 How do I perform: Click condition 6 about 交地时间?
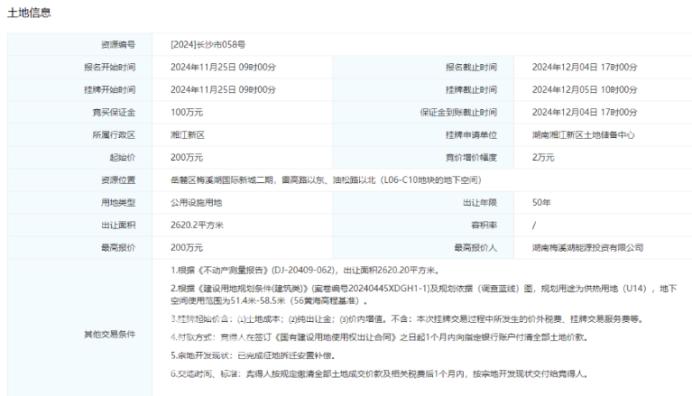pos(380,373)
